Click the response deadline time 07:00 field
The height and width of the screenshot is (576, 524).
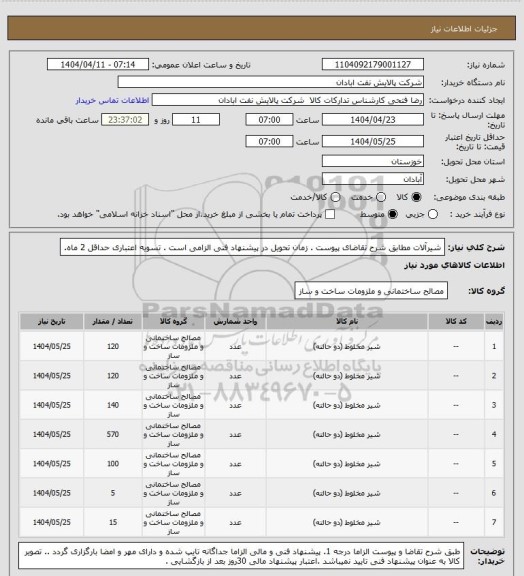pos(269,120)
